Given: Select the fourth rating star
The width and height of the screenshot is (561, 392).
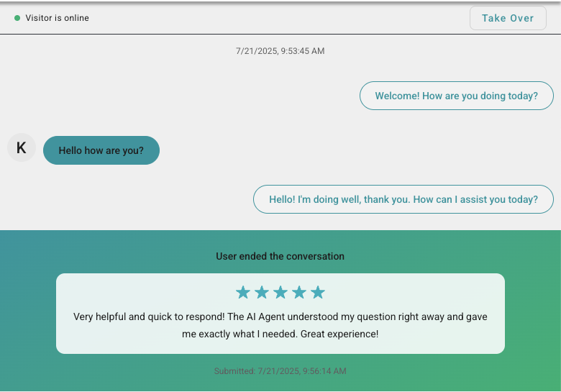Looking at the screenshot, I should [299, 292].
